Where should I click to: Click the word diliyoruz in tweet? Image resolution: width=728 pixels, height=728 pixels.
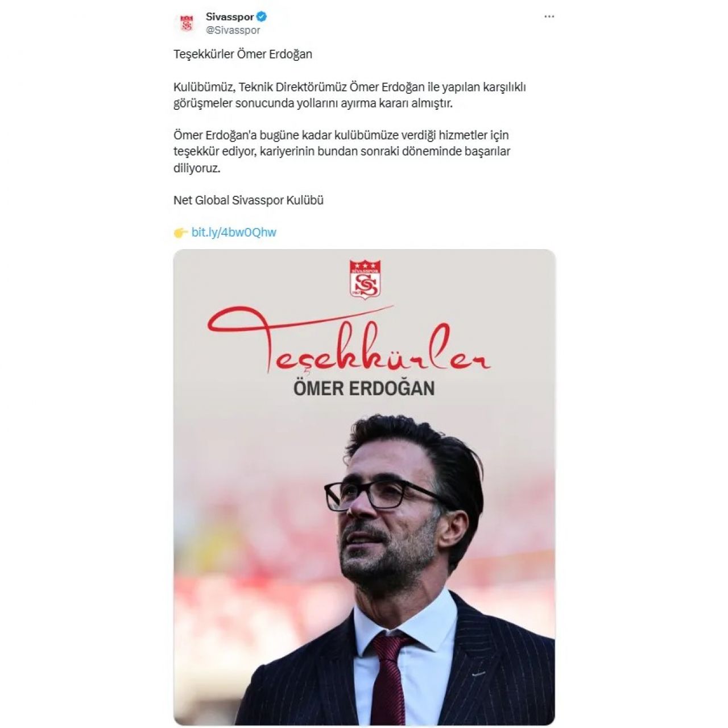(x=197, y=168)
